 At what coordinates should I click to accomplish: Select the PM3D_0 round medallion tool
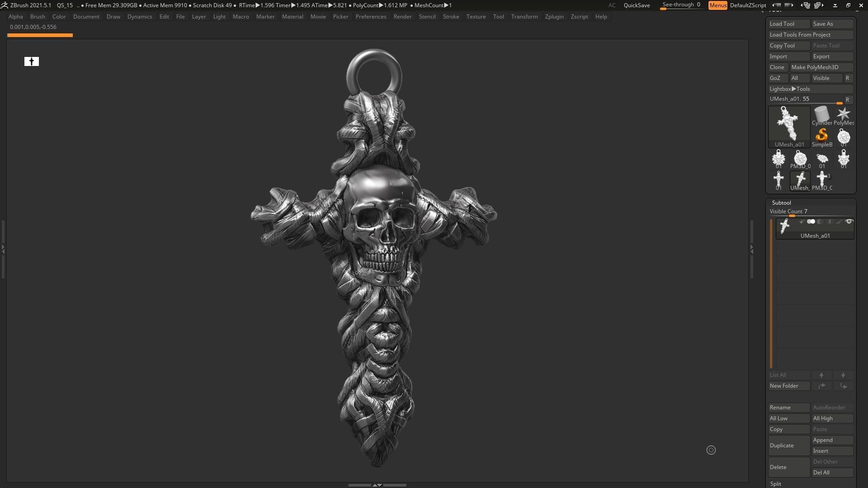800,160
